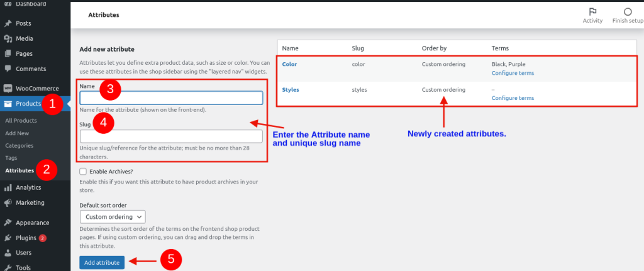Click the Styles attribute name link
The height and width of the screenshot is (271, 644).
pyautogui.click(x=291, y=90)
